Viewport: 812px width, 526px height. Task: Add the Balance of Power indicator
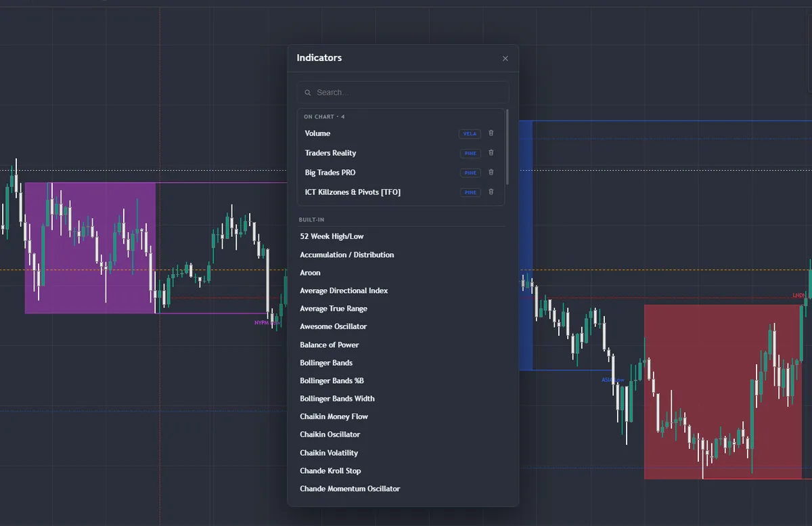(x=402, y=345)
